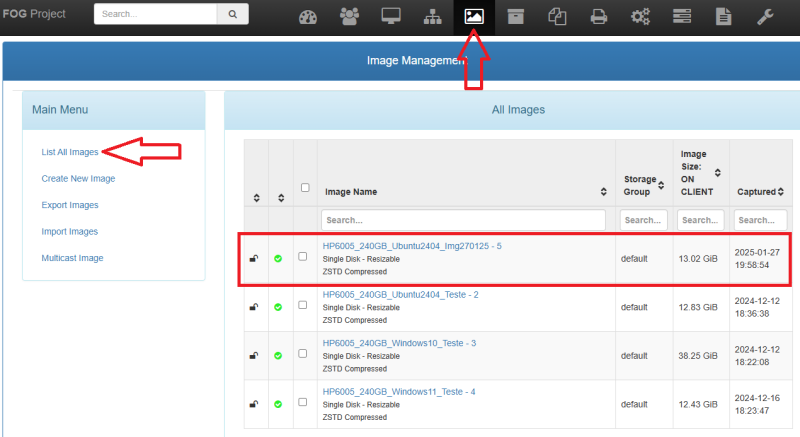
Task: Open the Snapins copy-files icon
Action: pyautogui.click(x=557, y=17)
